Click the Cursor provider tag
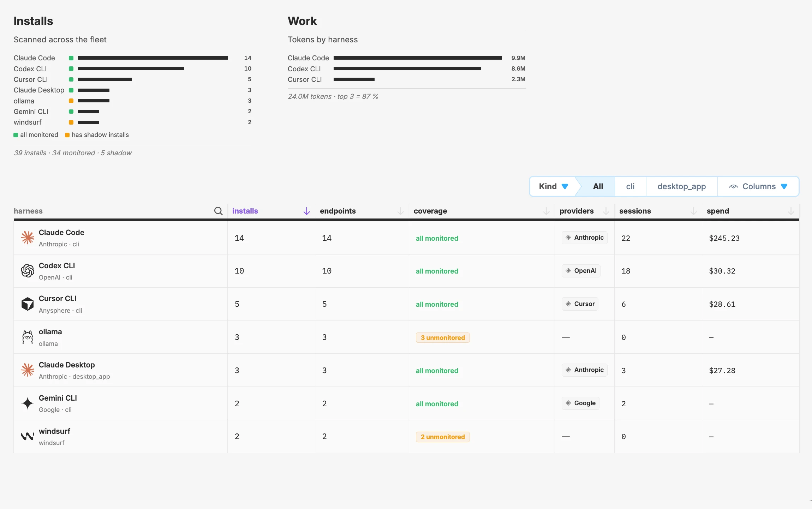This screenshot has width=812, height=509. click(580, 304)
